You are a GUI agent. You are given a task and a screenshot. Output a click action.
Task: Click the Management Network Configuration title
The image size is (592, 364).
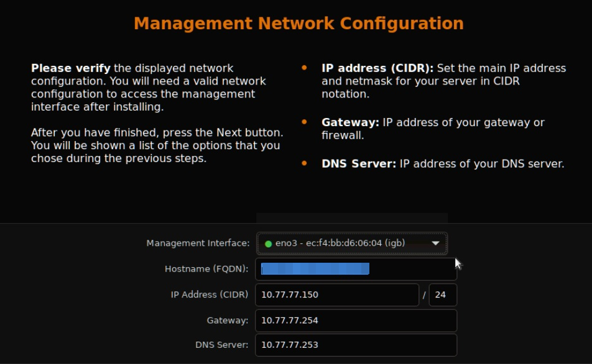(x=298, y=24)
